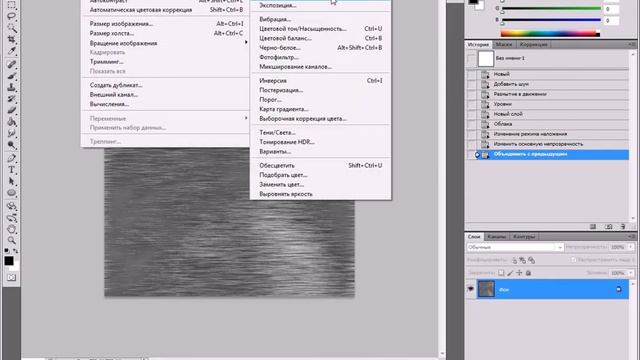Select the Path Selection arrow tool
Screen dimensions: 640x360
[11, 181]
